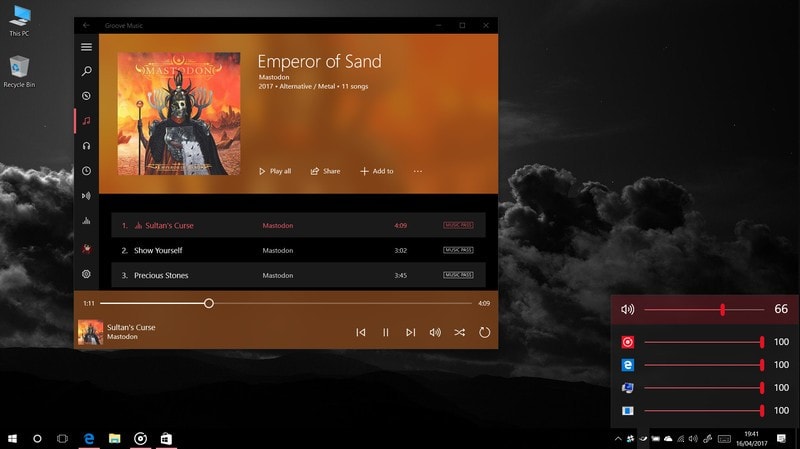
Task: Click the system tray volume speaker icon
Action: 693,438
